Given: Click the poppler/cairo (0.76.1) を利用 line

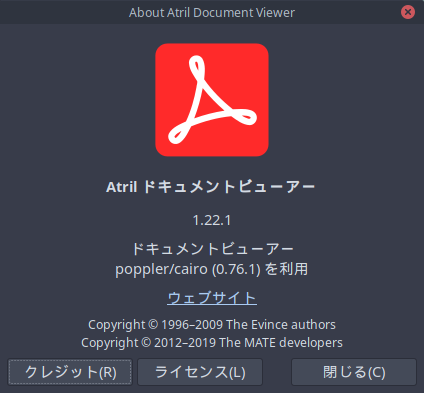Looking at the screenshot, I should pos(212,269).
